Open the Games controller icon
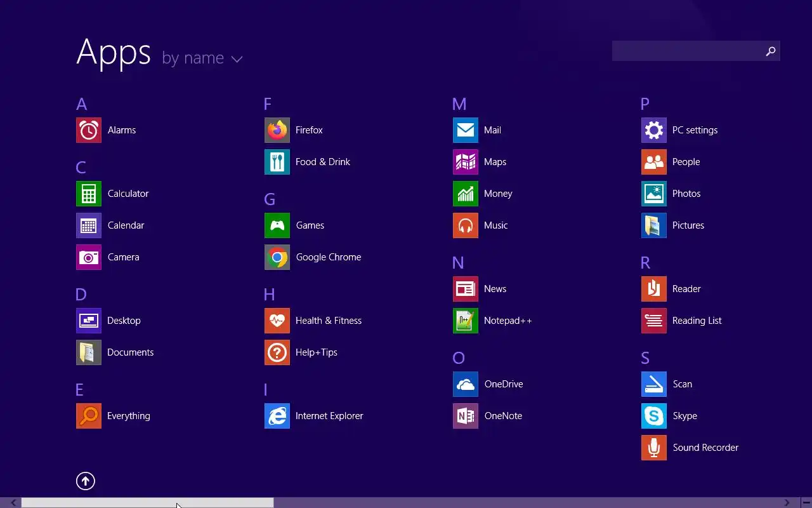812x508 pixels. pyautogui.click(x=277, y=225)
